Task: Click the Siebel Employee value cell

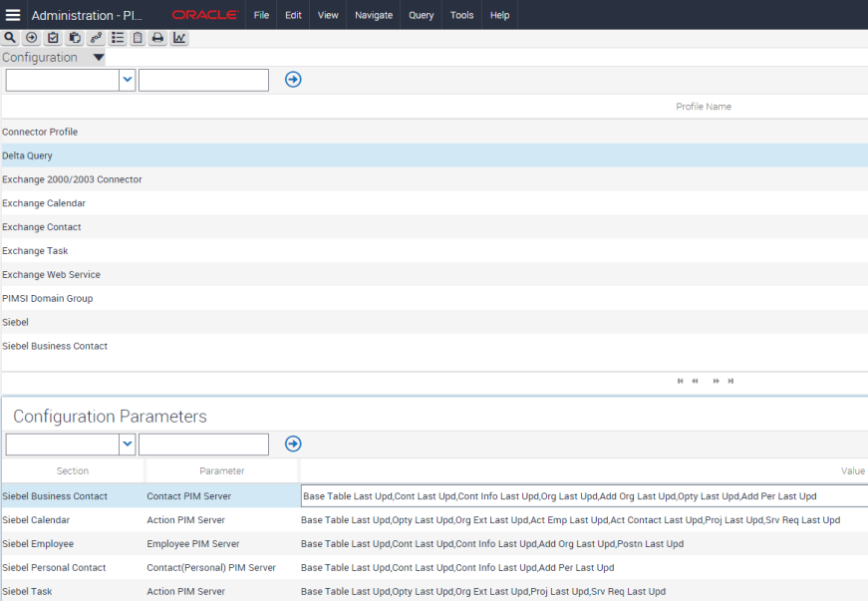Action: (584, 543)
